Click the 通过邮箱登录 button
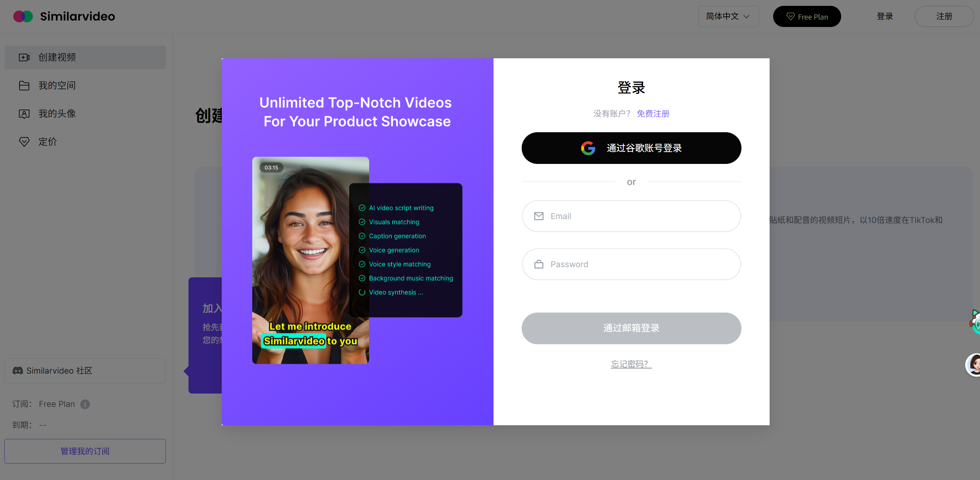This screenshot has width=980, height=480. [x=631, y=328]
